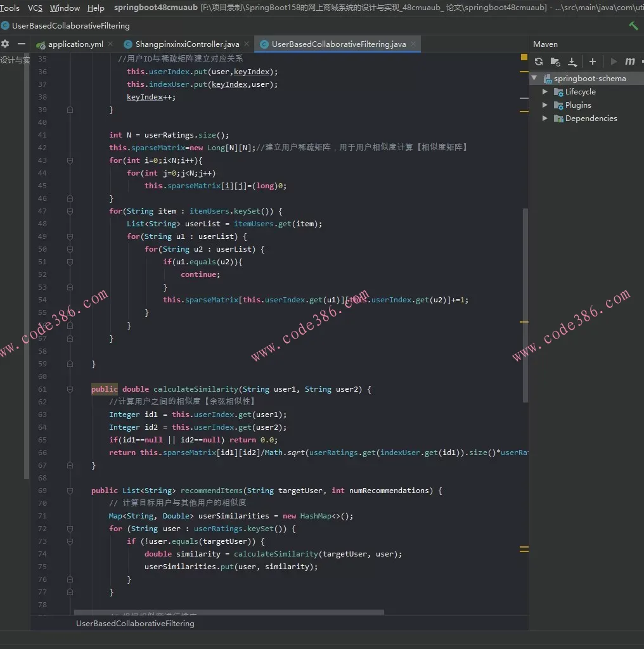
Task: Expand the Lifecycle node
Action: point(545,92)
